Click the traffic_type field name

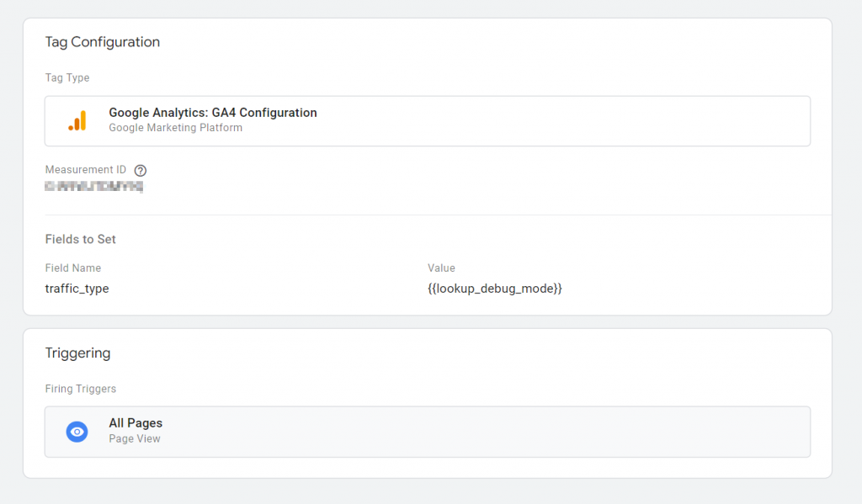(x=77, y=289)
